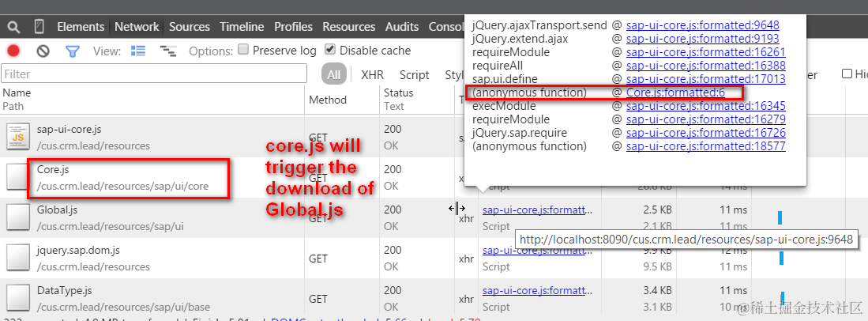Select the DataType.js request name
The width and height of the screenshot is (868, 321).
64,290
